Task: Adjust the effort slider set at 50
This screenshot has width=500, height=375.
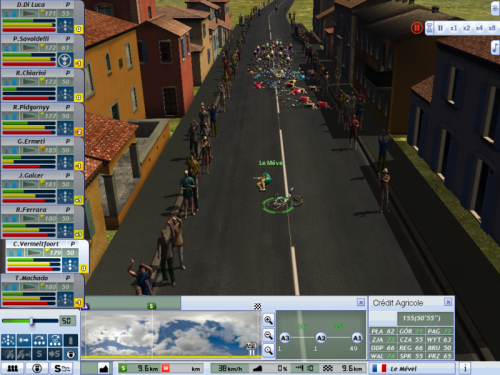Action: tap(31, 321)
